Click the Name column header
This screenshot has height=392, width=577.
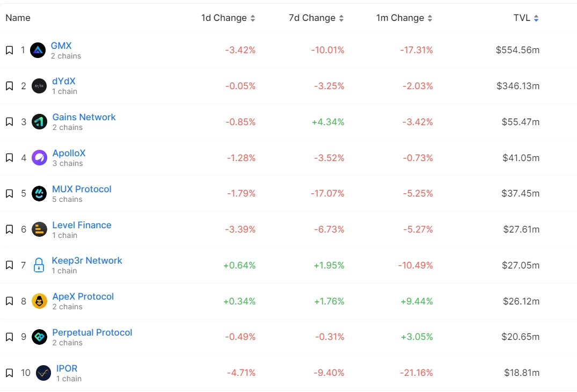[x=18, y=18]
